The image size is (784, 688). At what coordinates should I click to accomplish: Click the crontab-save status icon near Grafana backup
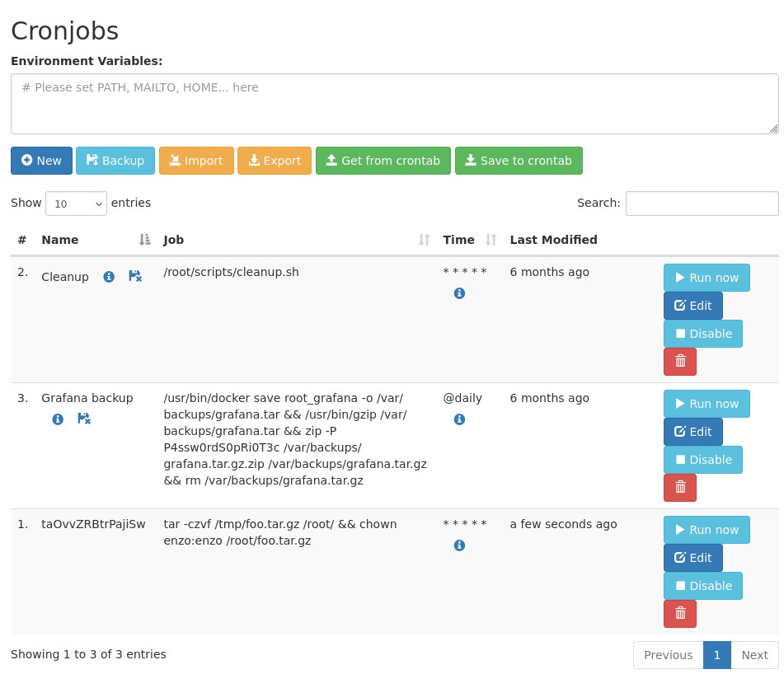click(x=83, y=419)
